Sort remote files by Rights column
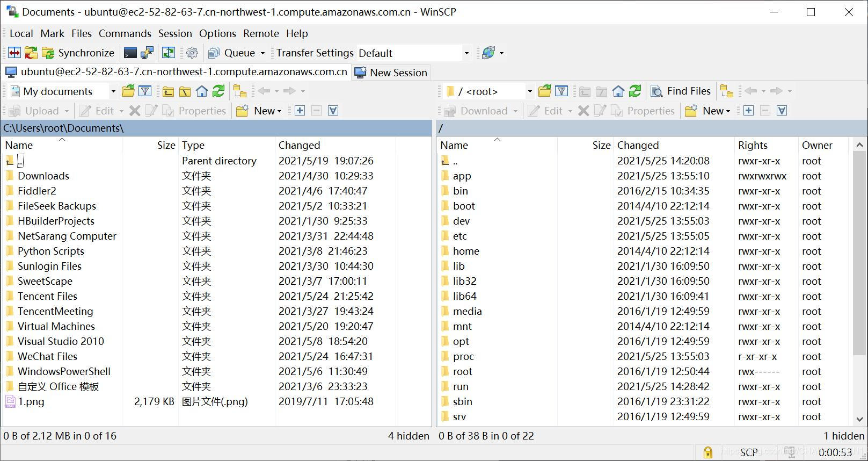The image size is (868, 461). point(766,145)
